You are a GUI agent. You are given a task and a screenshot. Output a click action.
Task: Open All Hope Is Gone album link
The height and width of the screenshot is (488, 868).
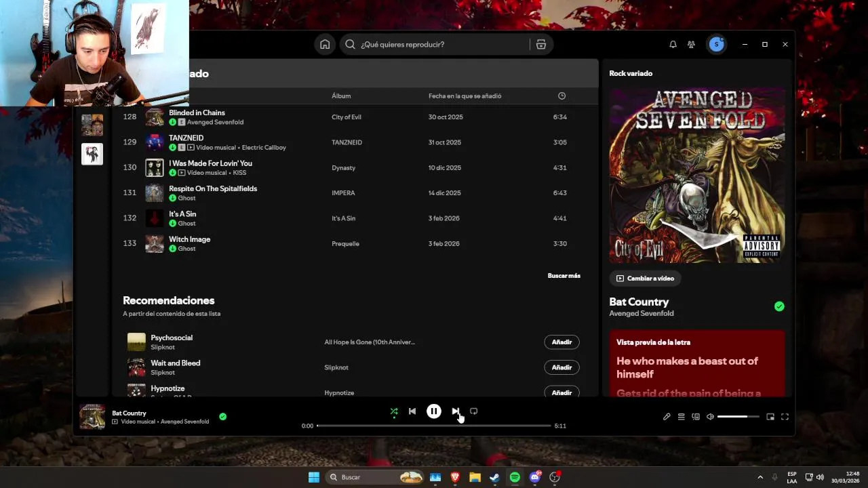(370, 342)
